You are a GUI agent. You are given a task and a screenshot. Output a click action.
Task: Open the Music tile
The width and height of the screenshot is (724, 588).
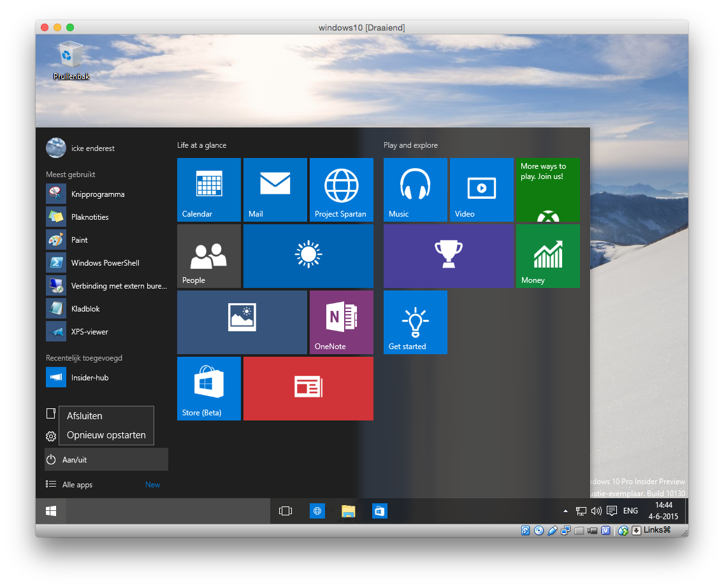[416, 189]
